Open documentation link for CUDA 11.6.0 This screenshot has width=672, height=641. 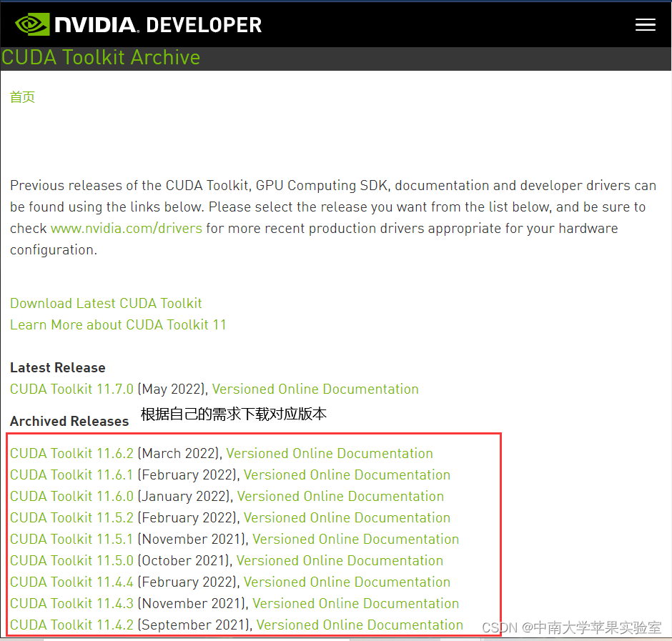point(341,496)
